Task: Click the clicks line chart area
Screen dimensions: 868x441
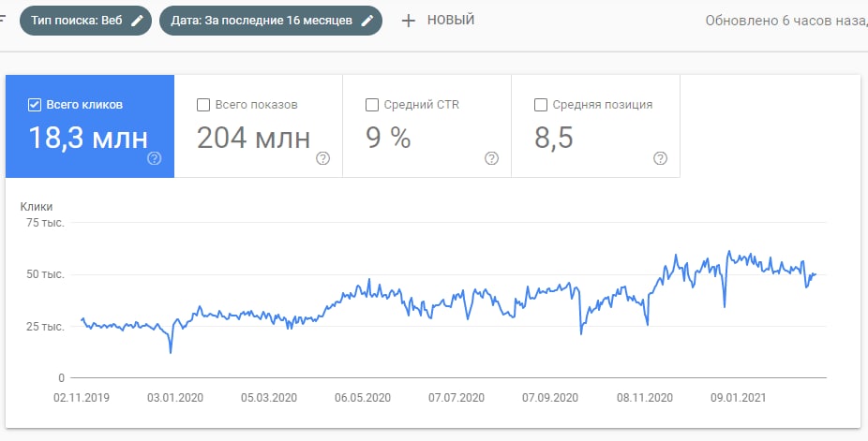Action: (x=448, y=300)
